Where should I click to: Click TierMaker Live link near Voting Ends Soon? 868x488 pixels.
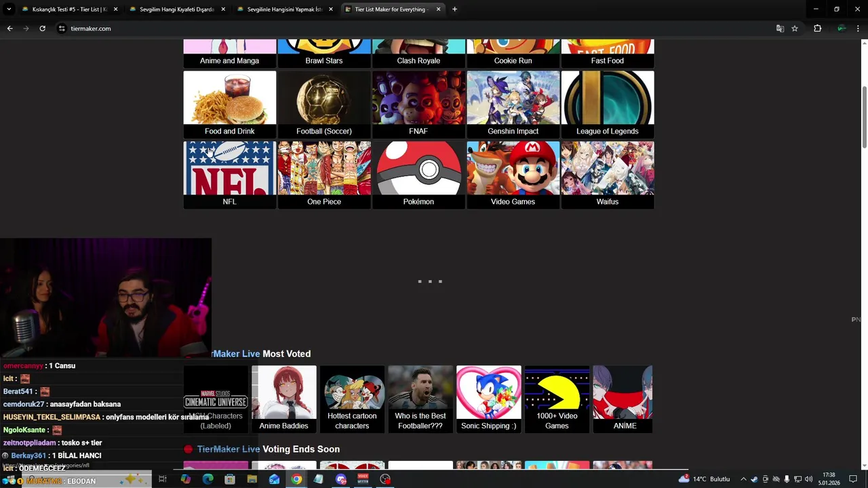tap(229, 449)
